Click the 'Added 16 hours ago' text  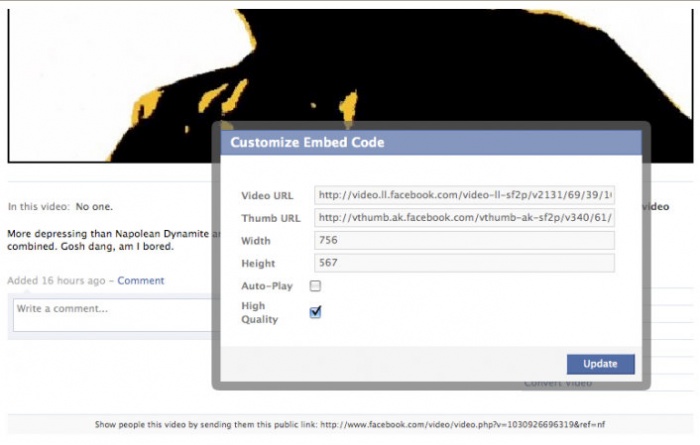point(56,281)
